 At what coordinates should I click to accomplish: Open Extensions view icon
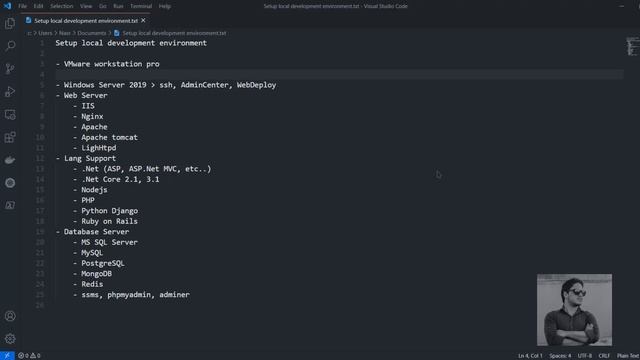pyautogui.click(x=10, y=137)
